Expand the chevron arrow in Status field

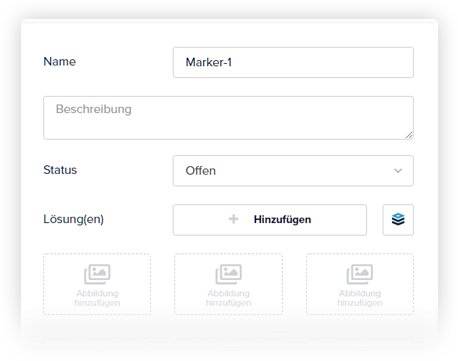click(398, 171)
